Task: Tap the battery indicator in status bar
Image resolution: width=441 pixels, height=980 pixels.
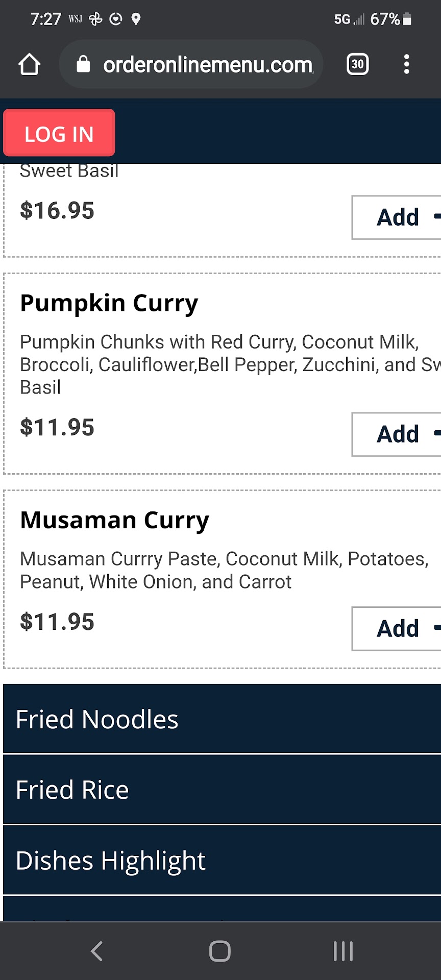Action: pos(407,19)
